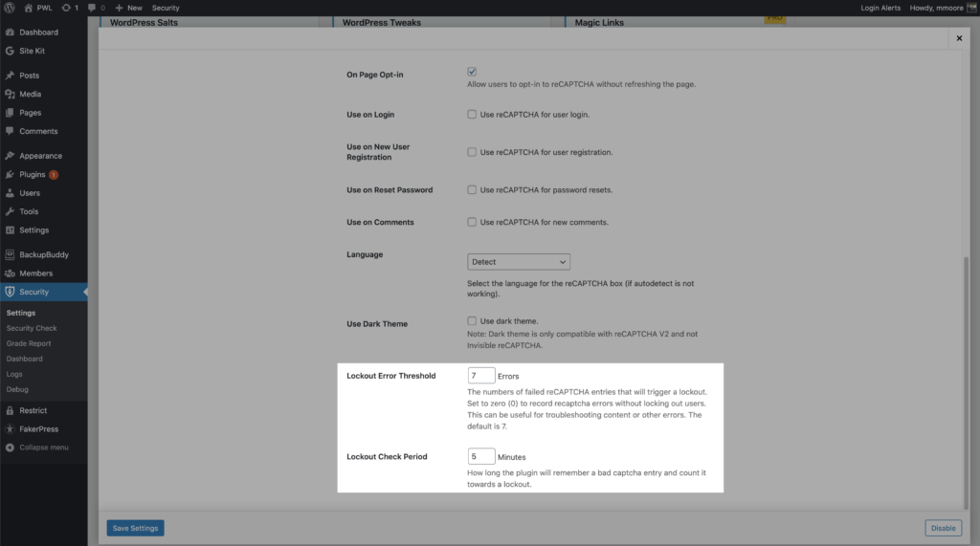Viewport: 980px width, 546px height.
Task: Open Security Check submenu item
Action: click(x=32, y=328)
